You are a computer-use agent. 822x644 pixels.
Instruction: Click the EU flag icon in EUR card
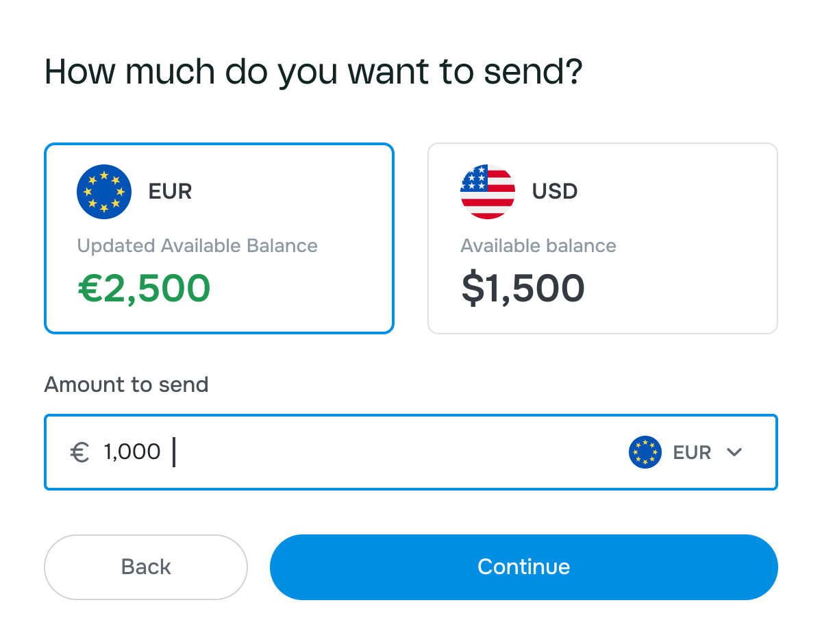[104, 192]
